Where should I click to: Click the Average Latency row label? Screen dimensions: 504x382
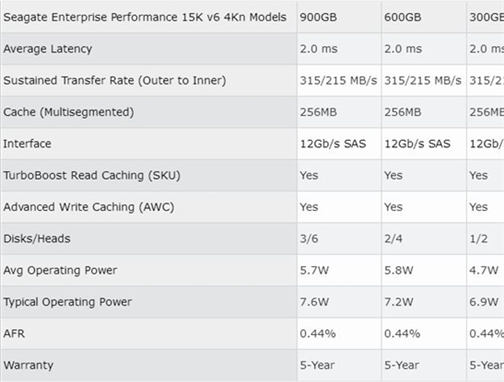point(48,49)
